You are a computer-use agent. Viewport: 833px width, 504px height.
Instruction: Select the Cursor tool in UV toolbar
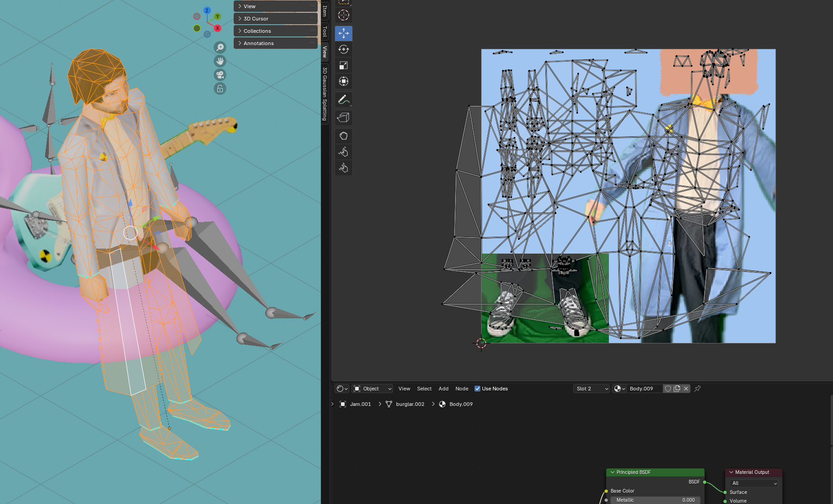343,15
